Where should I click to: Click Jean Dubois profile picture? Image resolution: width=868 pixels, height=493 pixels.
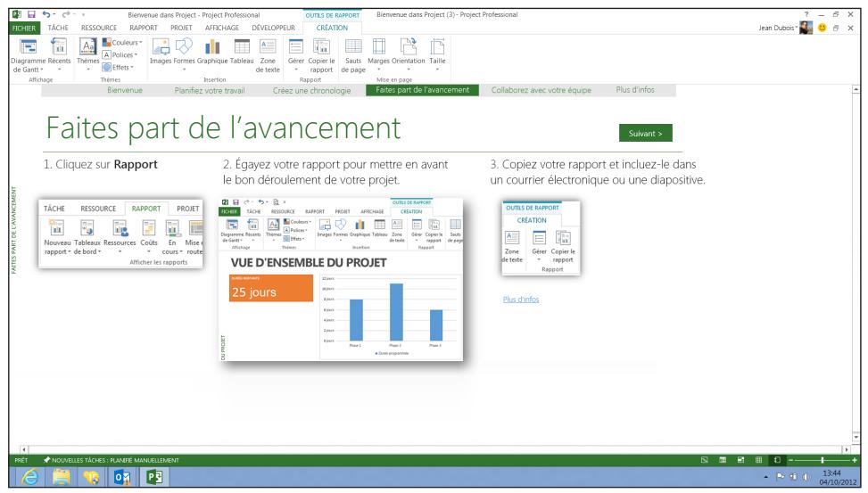coord(806,28)
